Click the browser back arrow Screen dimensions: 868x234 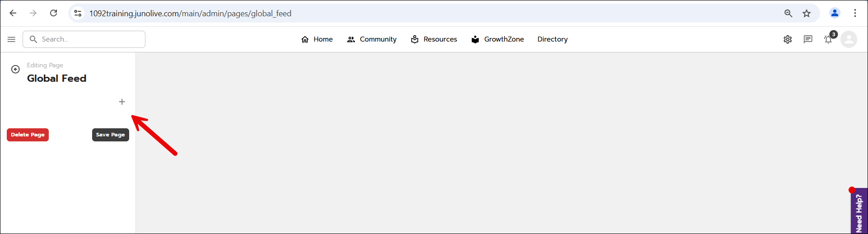pos(13,13)
